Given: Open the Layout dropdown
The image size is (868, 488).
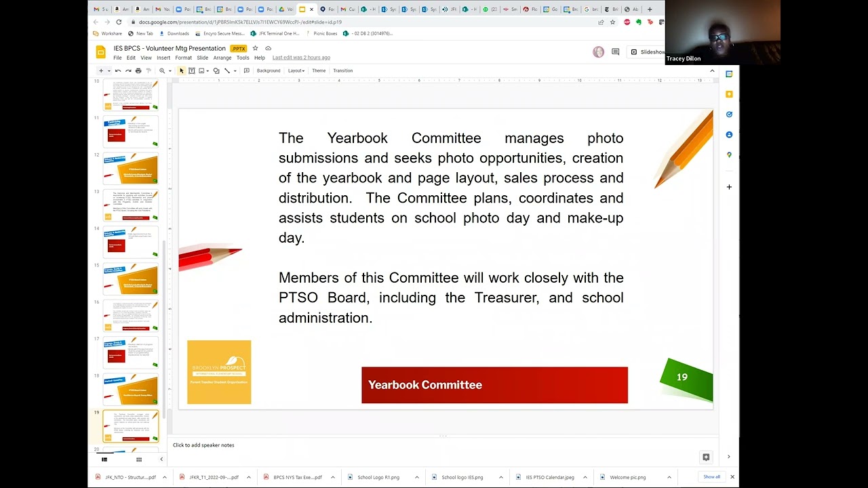Looking at the screenshot, I should tap(296, 70).
